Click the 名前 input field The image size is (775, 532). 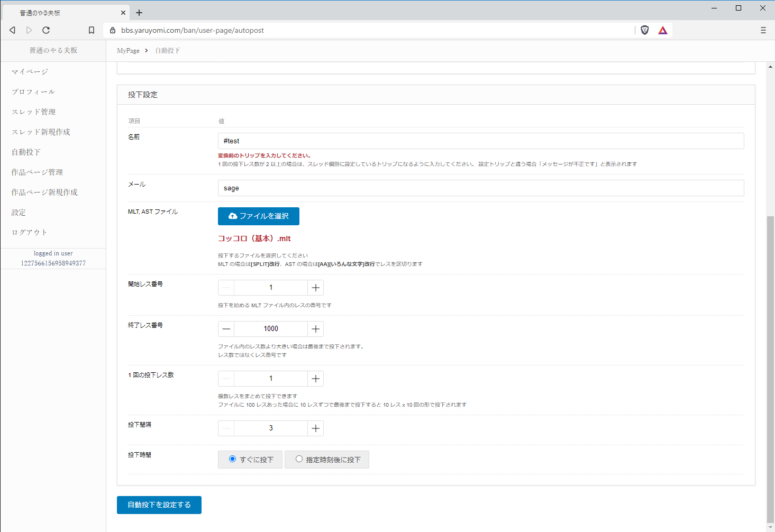480,141
